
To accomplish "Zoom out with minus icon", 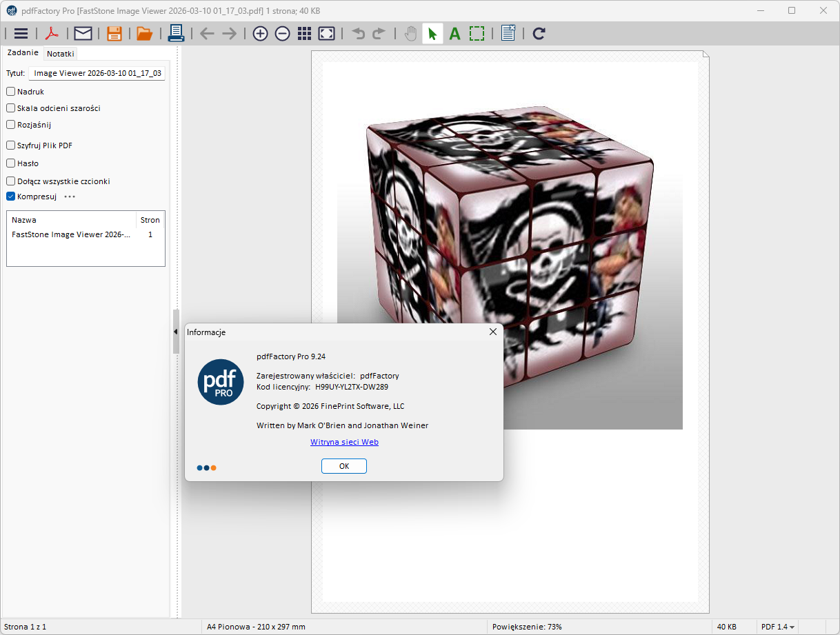I will [x=282, y=33].
